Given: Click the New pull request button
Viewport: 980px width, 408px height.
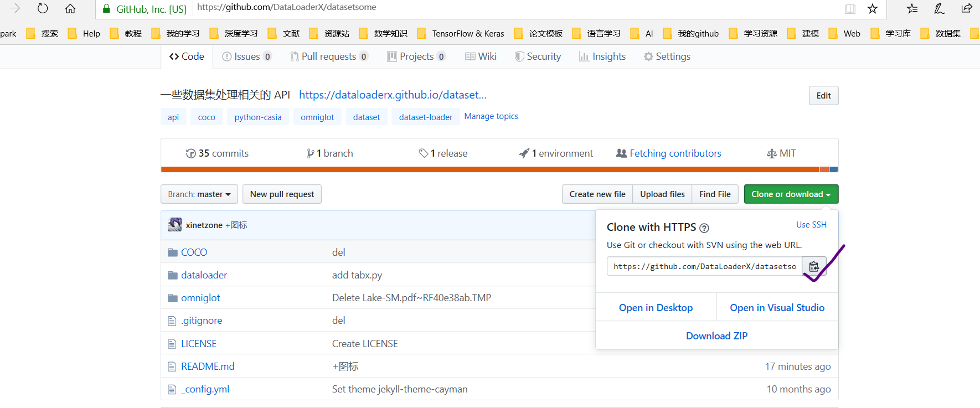Looking at the screenshot, I should click(x=282, y=194).
